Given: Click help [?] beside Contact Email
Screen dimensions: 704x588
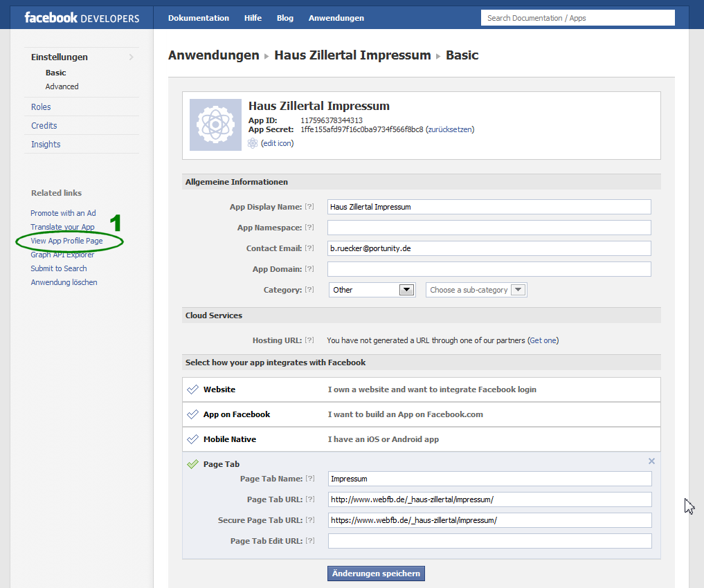Looking at the screenshot, I should (309, 248).
